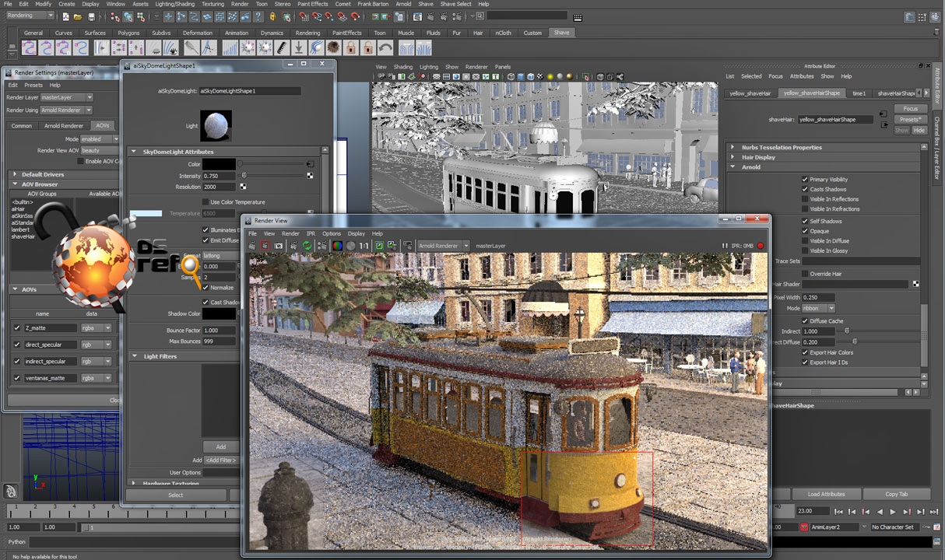Open the Arnold Renderer dropdown in Render View
This screenshot has height=560, width=945.
click(x=444, y=246)
